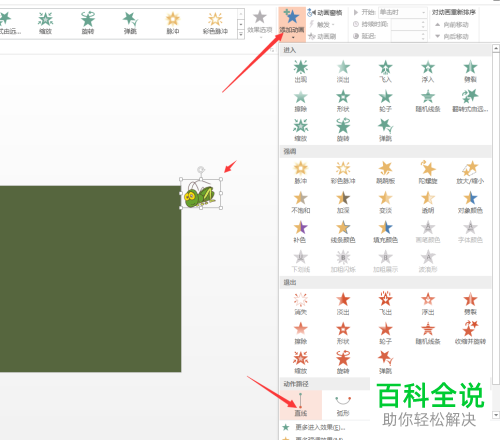Choose Fade (淡出) entrance effect

pyautogui.click(x=343, y=71)
